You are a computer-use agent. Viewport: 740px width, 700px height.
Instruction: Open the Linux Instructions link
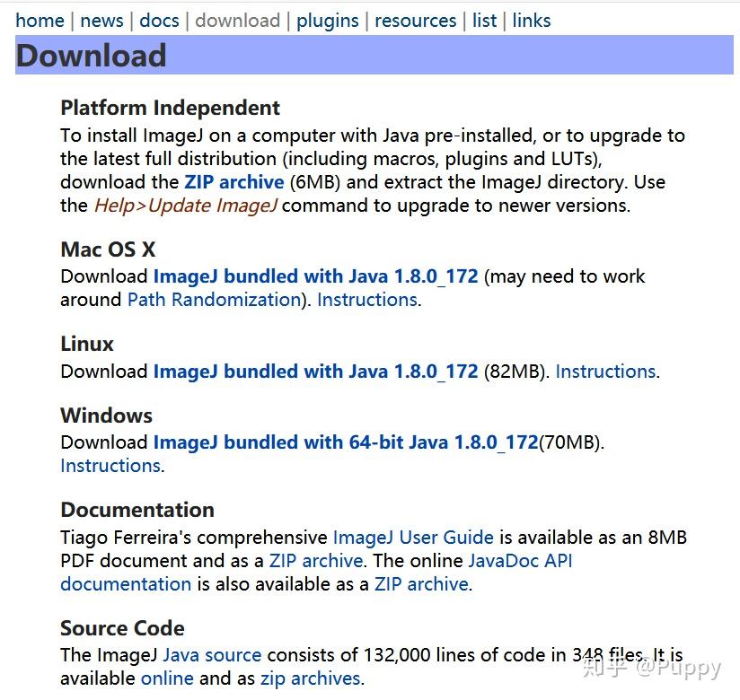click(605, 372)
